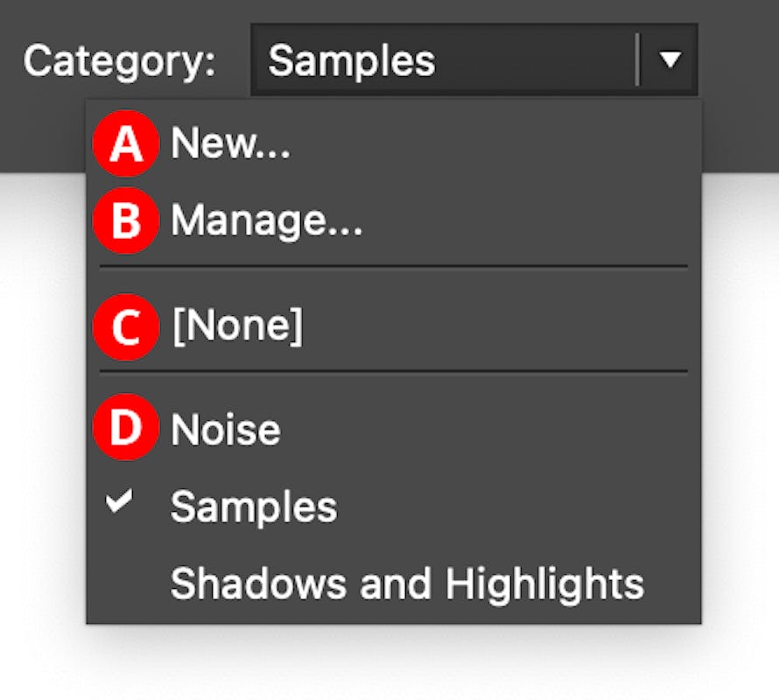
Task: Re-select the checked Samples item
Action: tap(251, 506)
